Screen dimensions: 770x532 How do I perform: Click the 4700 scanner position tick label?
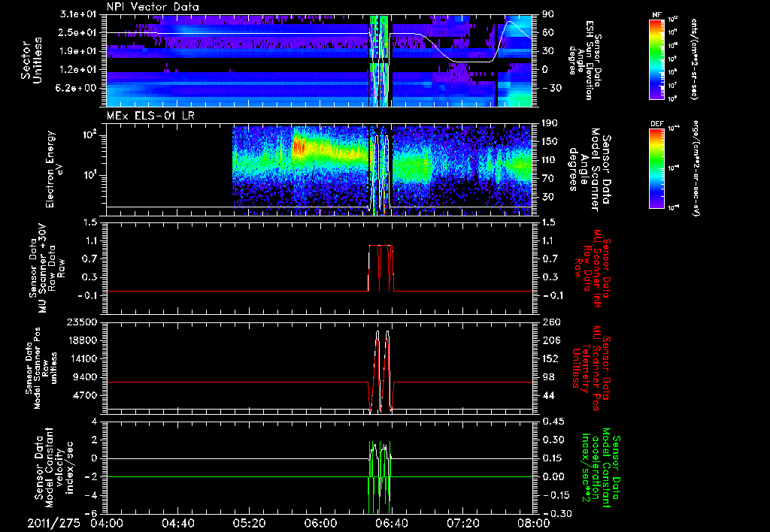point(84,395)
